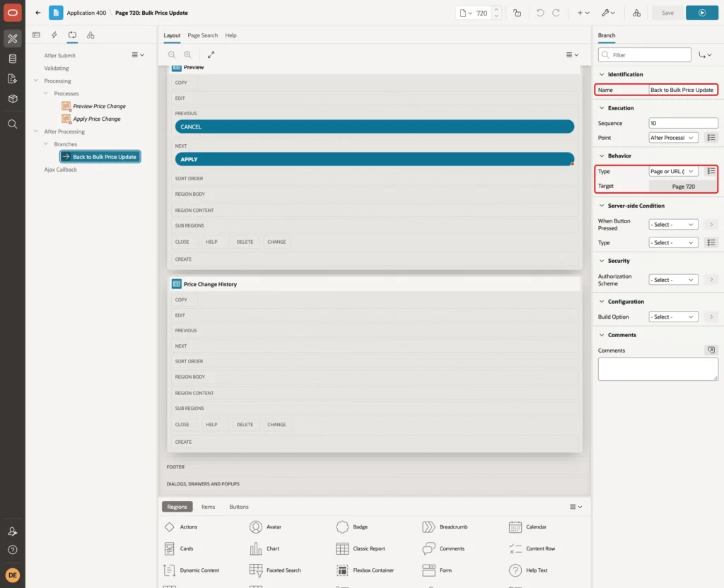Open the Build Option select list
724x588 pixels.
[x=673, y=317]
